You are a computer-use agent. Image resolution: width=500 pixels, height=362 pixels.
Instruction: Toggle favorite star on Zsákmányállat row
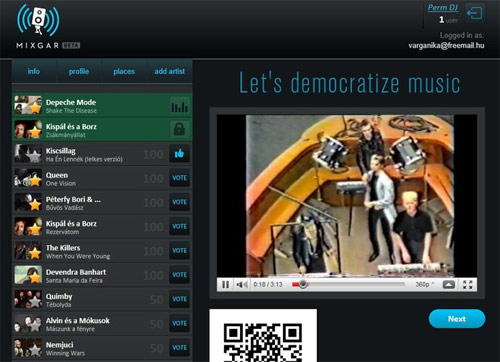coord(35,132)
